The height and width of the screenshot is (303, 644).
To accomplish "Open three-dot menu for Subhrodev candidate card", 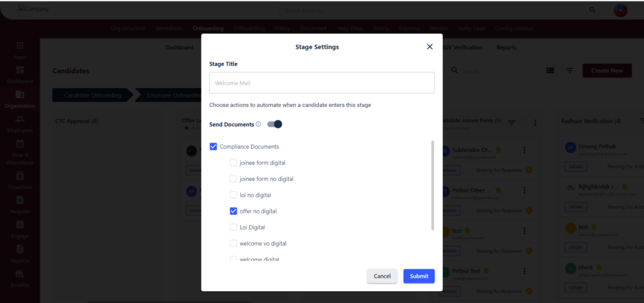I will click(525, 150).
